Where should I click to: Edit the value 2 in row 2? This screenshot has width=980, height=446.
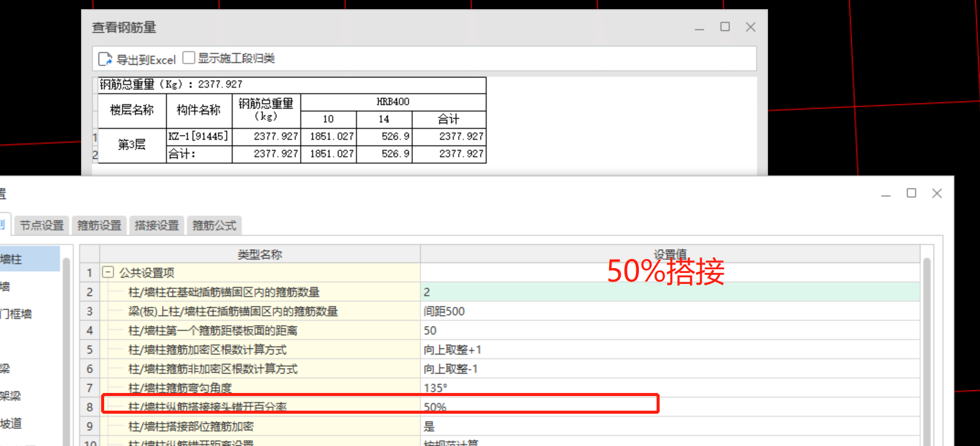(670, 292)
